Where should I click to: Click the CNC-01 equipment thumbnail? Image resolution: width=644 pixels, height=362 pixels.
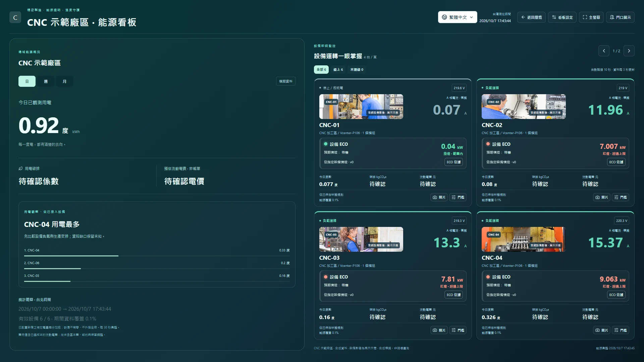click(x=361, y=107)
